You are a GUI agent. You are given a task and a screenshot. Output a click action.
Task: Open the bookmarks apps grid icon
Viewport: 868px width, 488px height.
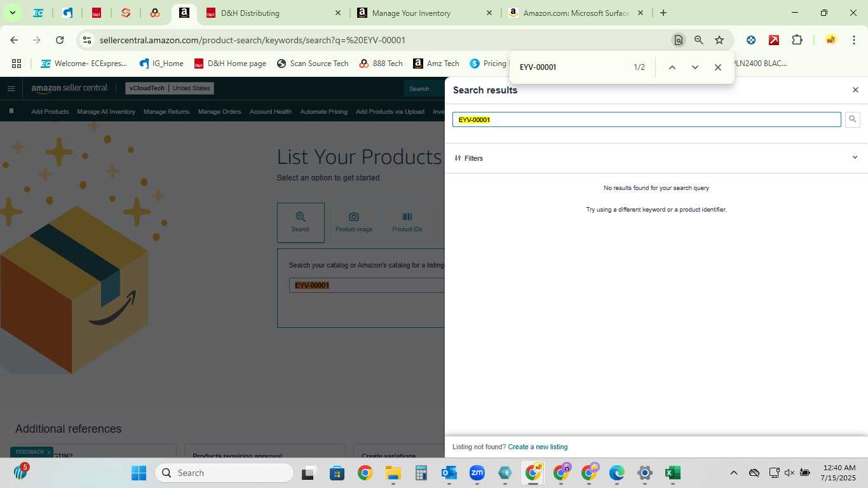point(17,64)
